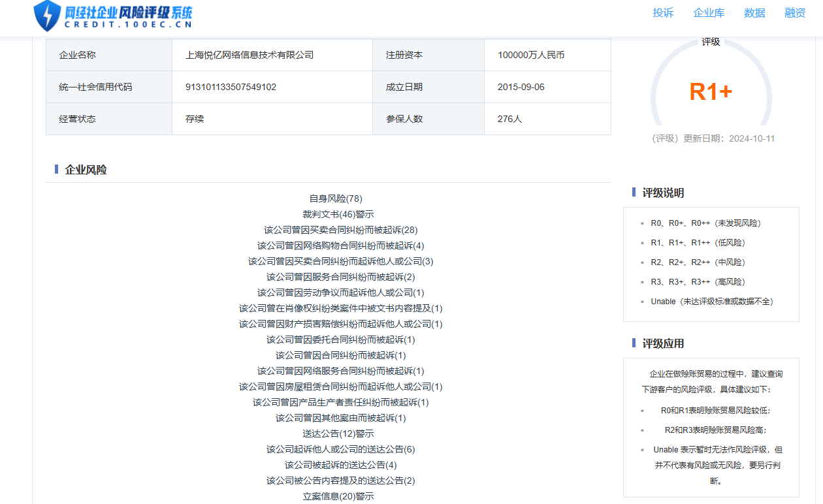Click 该公司曾因劳动争议而起诉他人或公司(1) item
823x504 pixels.
(340, 292)
